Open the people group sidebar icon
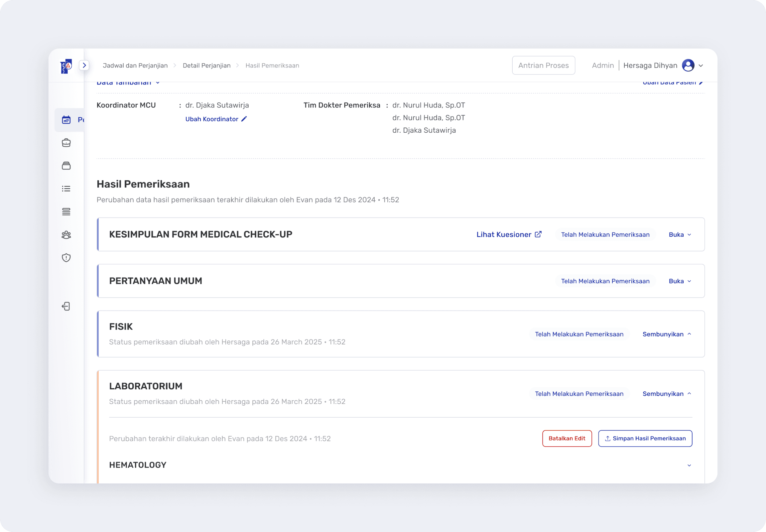Viewport: 766px width, 532px height. tap(66, 235)
